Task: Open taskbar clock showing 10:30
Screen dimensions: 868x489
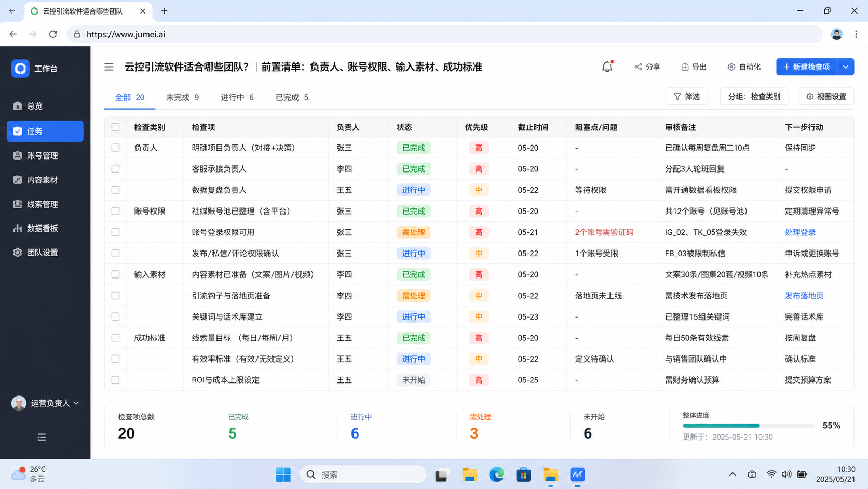Action: pos(835,474)
